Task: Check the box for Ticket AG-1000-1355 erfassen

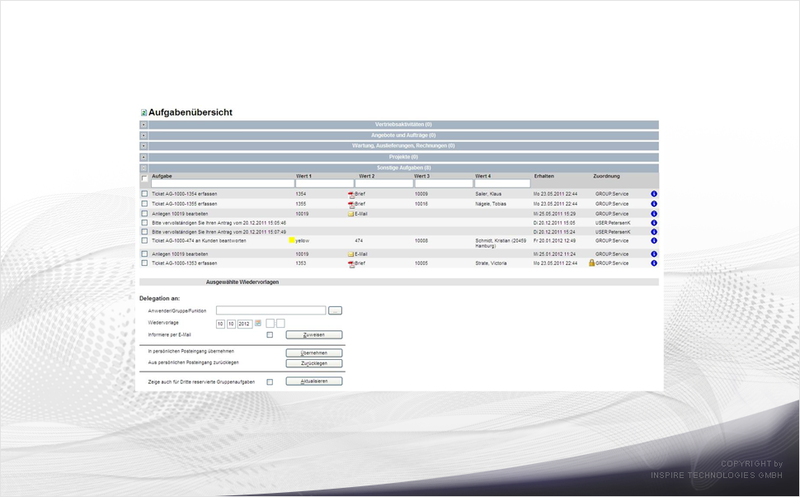Action: pyautogui.click(x=144, y=204)
